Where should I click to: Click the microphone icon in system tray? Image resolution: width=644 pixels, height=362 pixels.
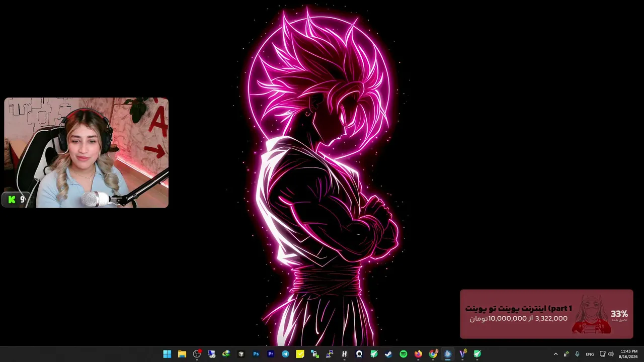pyautogui.click(x=577, y=354)
